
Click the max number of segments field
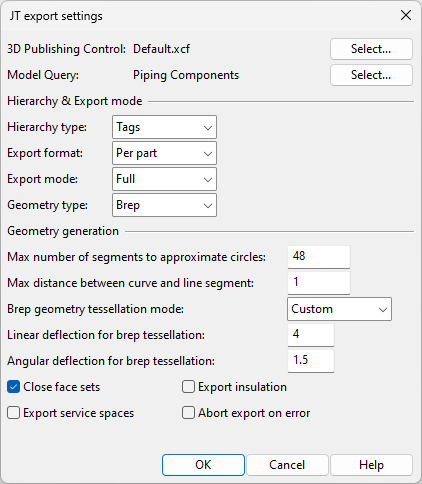[x=319, y=257]
